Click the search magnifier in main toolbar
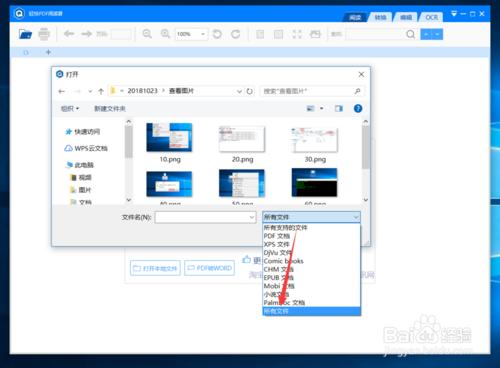The width and height of the screenshot is (500, 368). (410, 34)
